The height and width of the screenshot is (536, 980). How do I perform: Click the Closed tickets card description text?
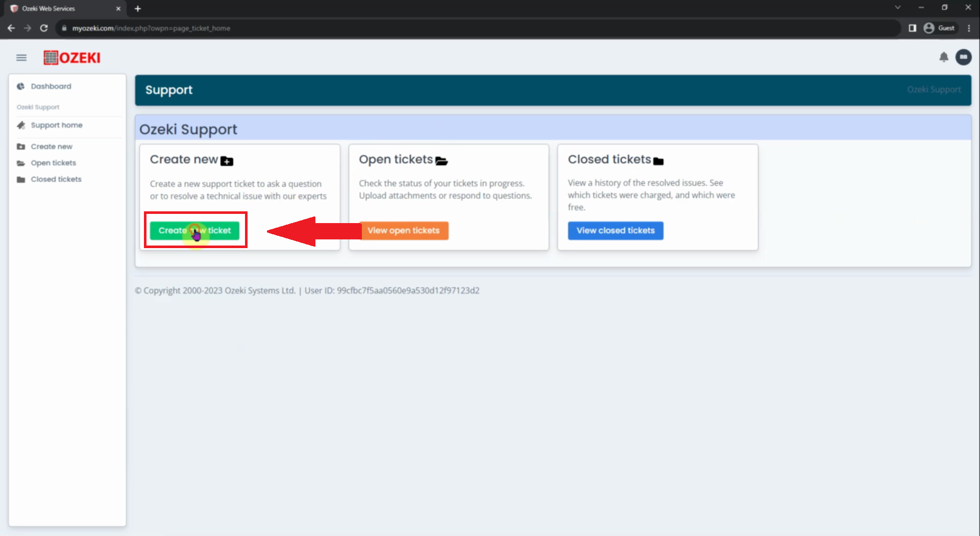651,195
